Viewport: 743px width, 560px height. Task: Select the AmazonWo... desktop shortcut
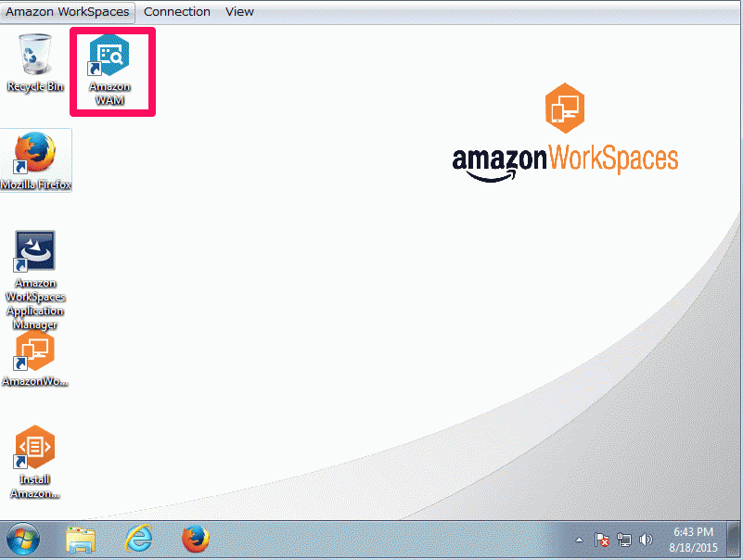coord(35,359)
